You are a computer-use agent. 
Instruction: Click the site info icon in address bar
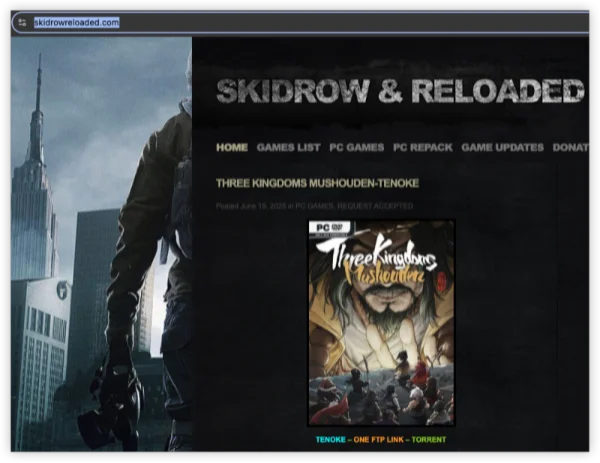point(22,22)
